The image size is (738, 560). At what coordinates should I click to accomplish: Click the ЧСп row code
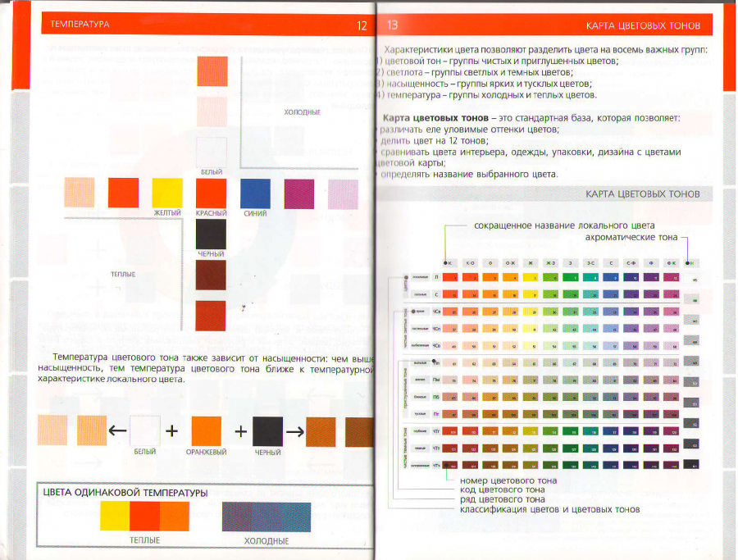436,329
